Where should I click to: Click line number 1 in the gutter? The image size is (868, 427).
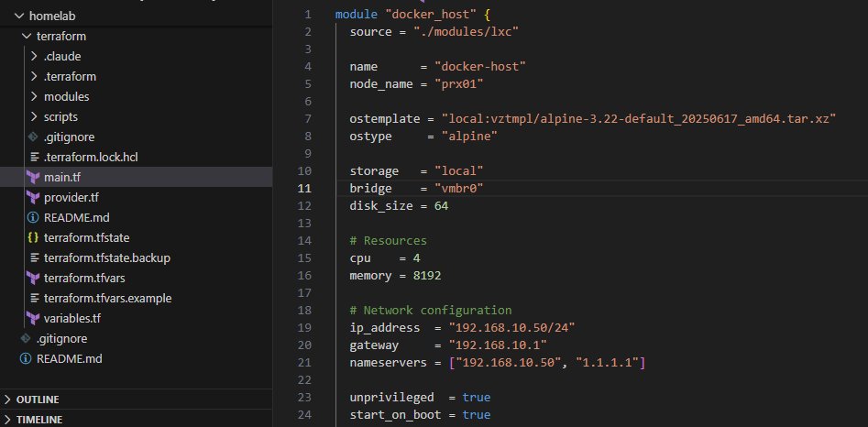308,15
